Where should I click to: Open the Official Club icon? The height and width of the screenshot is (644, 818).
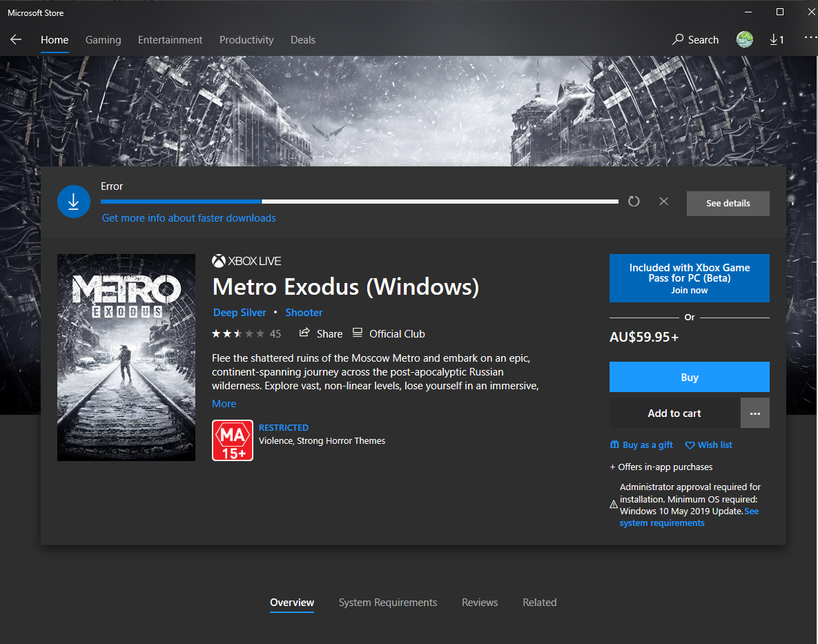click(x=358, y=333)
